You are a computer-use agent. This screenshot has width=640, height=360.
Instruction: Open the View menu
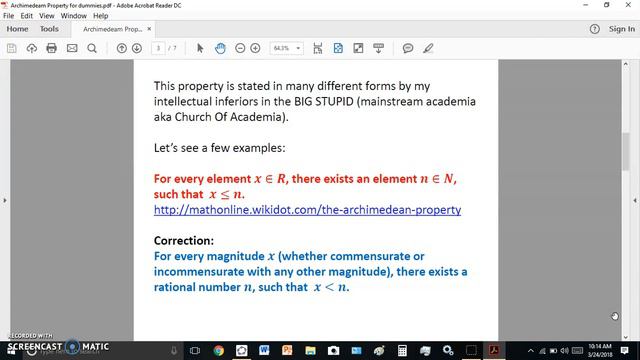tap(47, 16)
